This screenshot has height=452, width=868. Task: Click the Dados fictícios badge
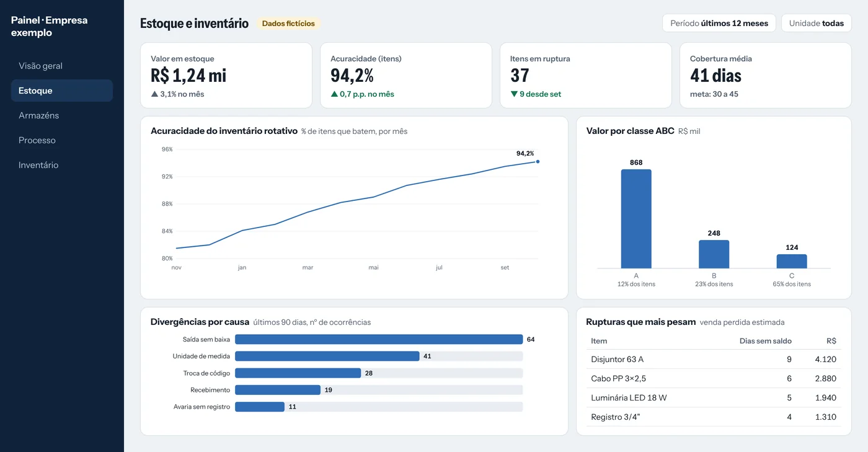tap(288, 24)
